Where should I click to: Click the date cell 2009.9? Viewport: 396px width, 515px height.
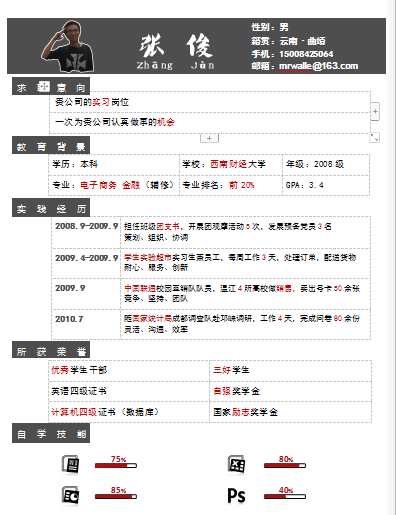86,294
